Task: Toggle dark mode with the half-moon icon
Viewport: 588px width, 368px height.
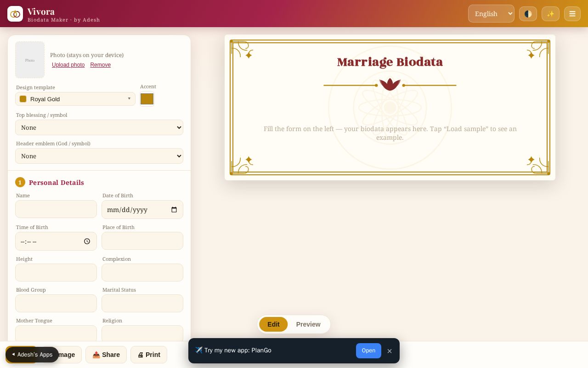Action: coord(528,14)
